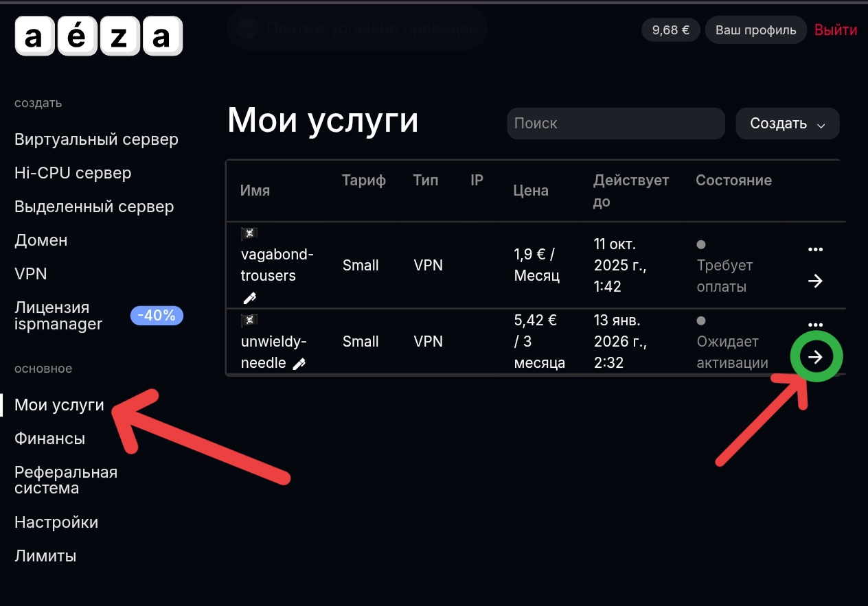Sort by the Цена column header
Viewport: 868px width, 606px height.
(531, 191)
